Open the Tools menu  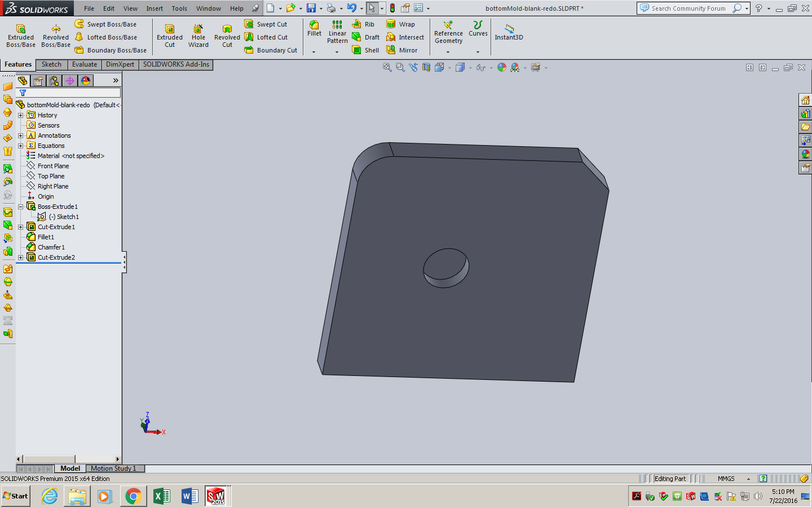click(x=179, y=8)
